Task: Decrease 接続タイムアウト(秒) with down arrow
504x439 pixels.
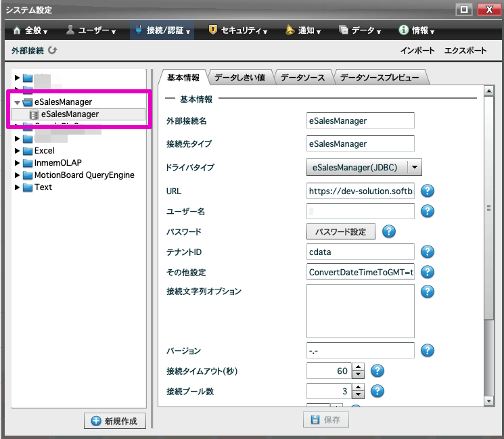Action: click(x=358, y=375)
